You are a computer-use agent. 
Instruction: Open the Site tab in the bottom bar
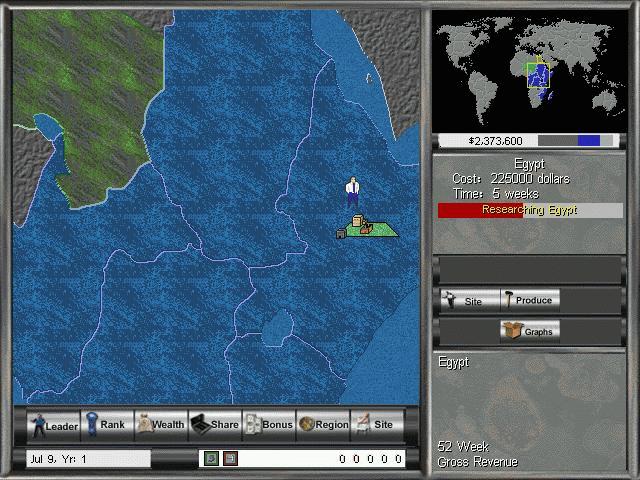tap(377, 425)
